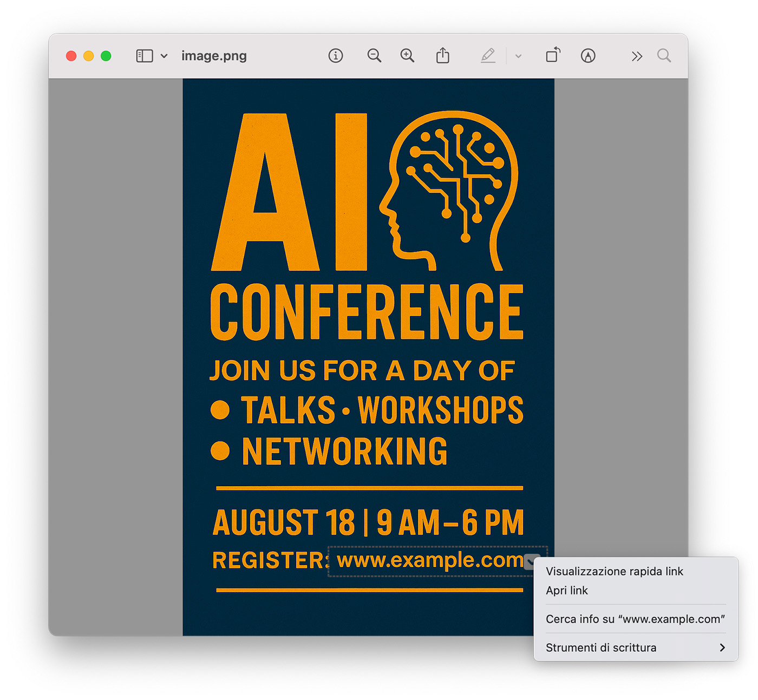The image size is (758, 700).
Task: Zoom out of the image
Action: [374, 56]
